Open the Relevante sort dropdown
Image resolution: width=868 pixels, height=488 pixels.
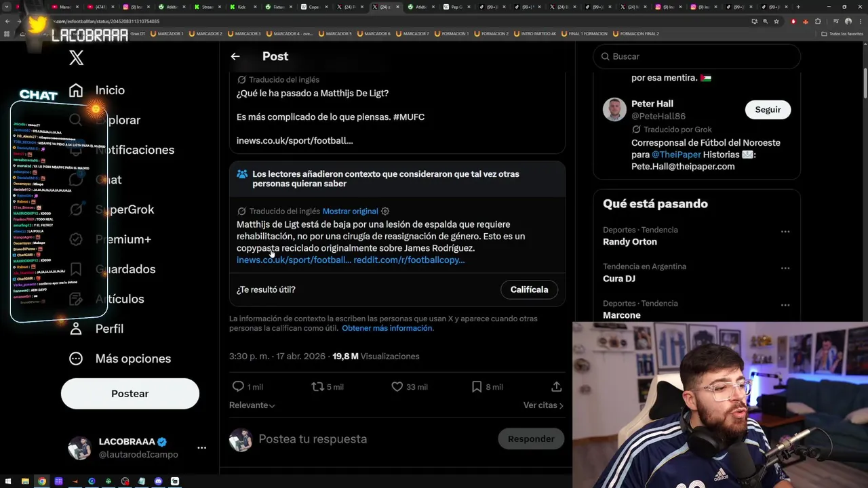click(252, 405)
